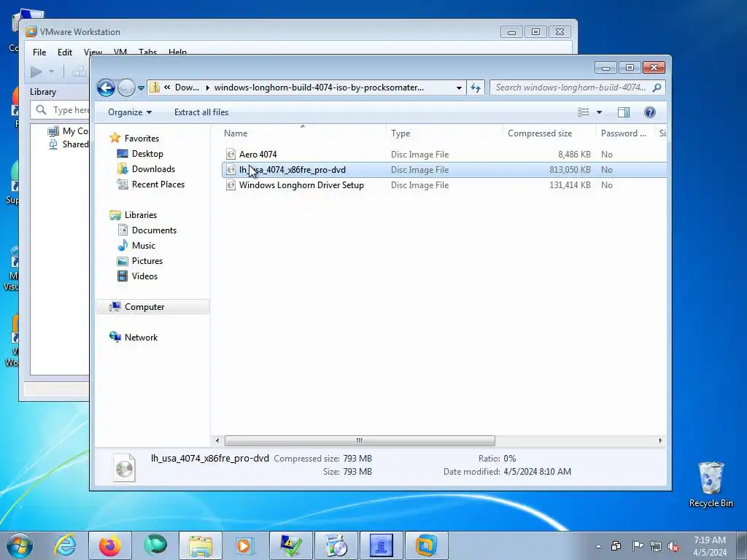Open Desktop in navigation pane
The height and width of the screenshot is (560, 747).
(x=147, y=154)
